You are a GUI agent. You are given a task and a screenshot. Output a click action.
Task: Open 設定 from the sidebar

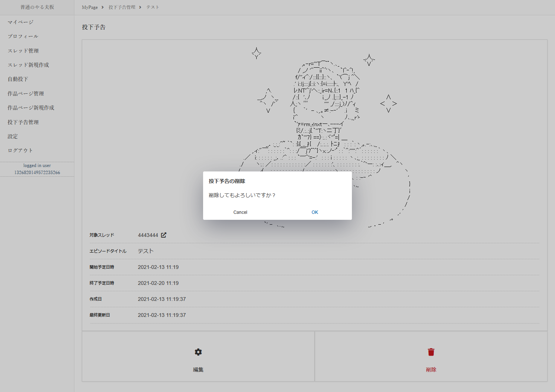pyautogui.click(x=12, y=136)
